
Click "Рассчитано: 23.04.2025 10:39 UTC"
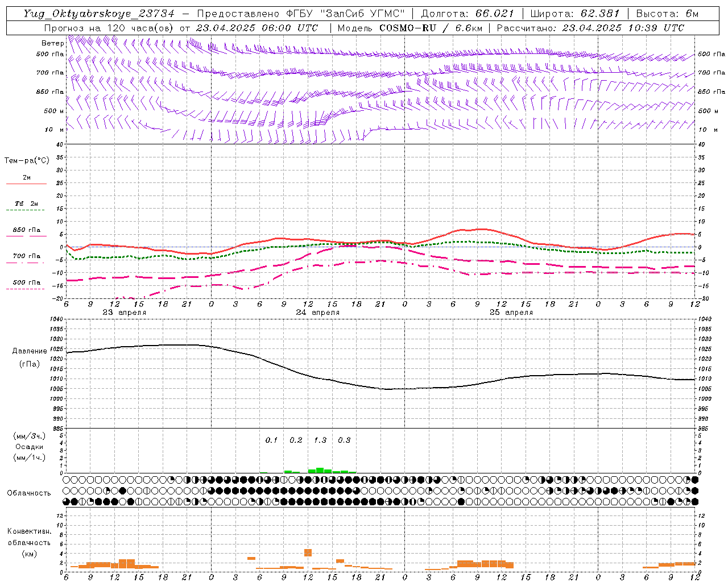click(x=590, y=28)
